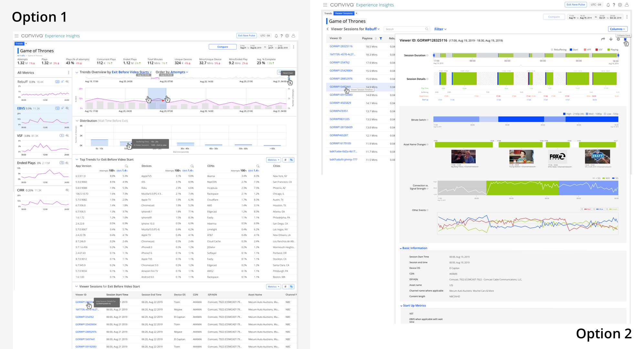
Task: Click the UTC - 04 button in Option 2
Action: (596, 5)
